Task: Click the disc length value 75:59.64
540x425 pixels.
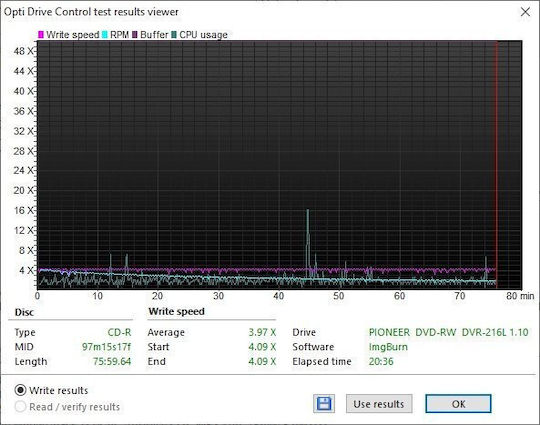Action: (x=112, y=361)
